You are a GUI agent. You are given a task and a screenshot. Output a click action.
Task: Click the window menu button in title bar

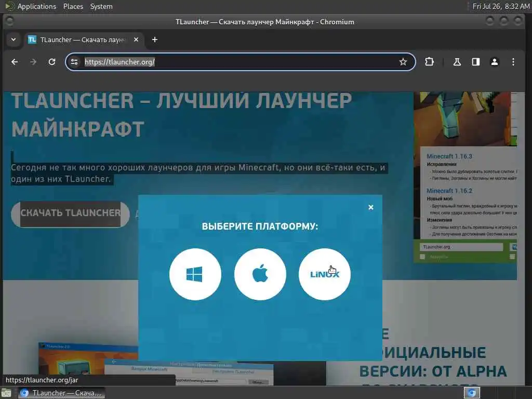pos(10,21)
